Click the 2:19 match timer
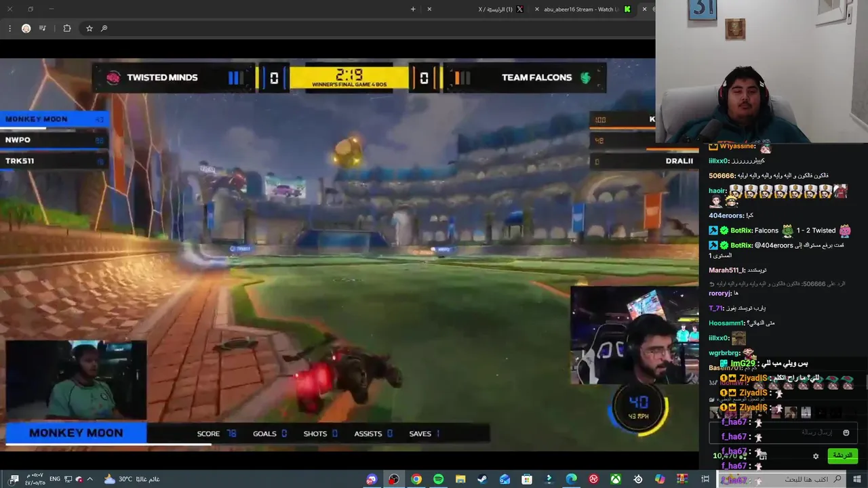Image resolution: width=868 pixels, height=488 pixels. point(349,75)
